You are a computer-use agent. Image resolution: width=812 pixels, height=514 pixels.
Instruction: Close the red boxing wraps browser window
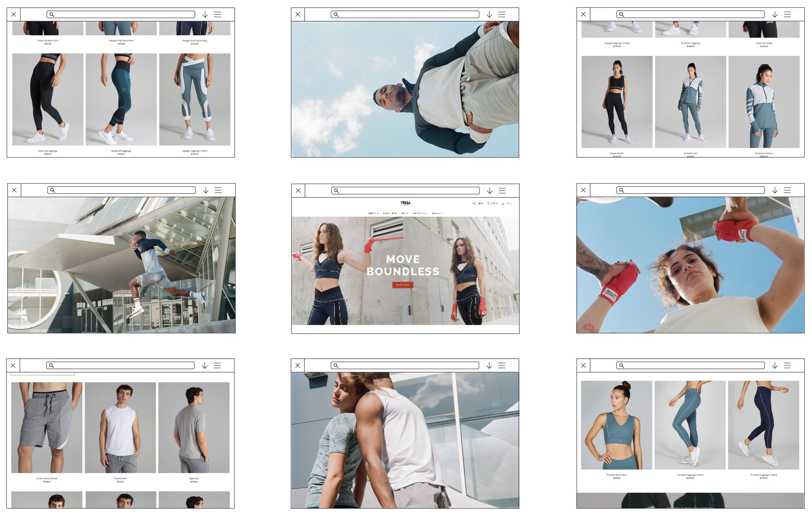tap(583, 190)
